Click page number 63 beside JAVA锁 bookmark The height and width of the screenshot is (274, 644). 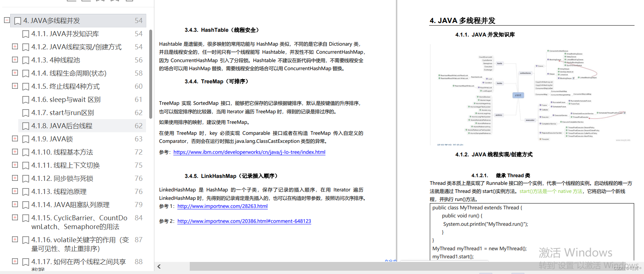click(138, 139)
